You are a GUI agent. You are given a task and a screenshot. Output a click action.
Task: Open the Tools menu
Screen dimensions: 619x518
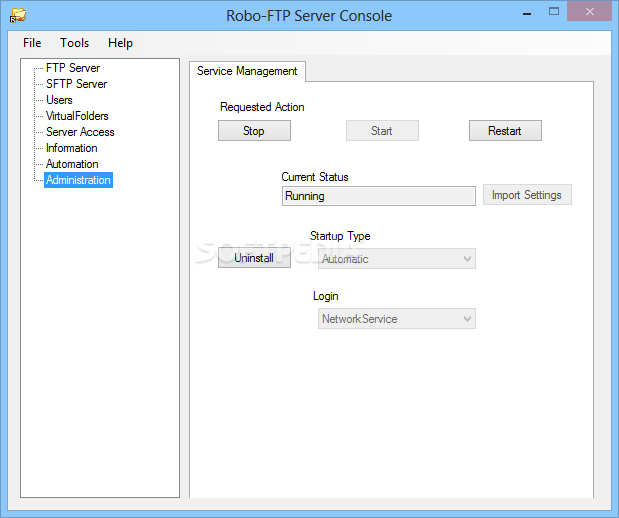tap(74, 43)
